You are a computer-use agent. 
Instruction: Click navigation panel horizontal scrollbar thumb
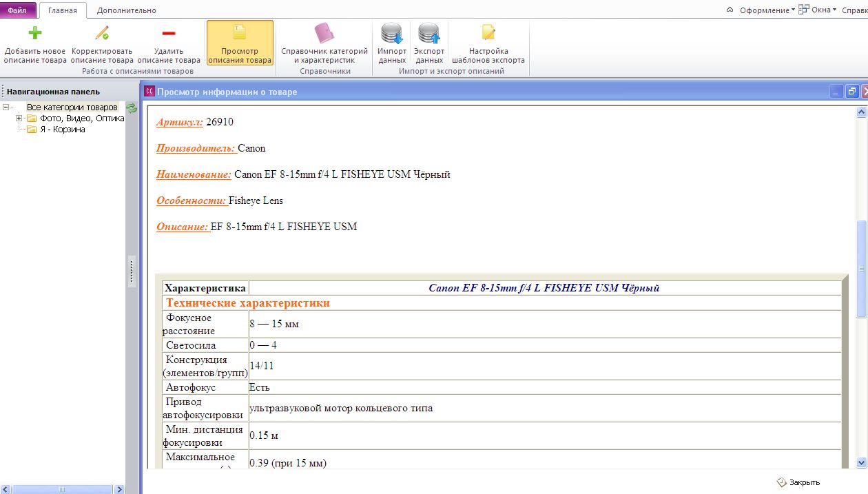pos(62,489)
